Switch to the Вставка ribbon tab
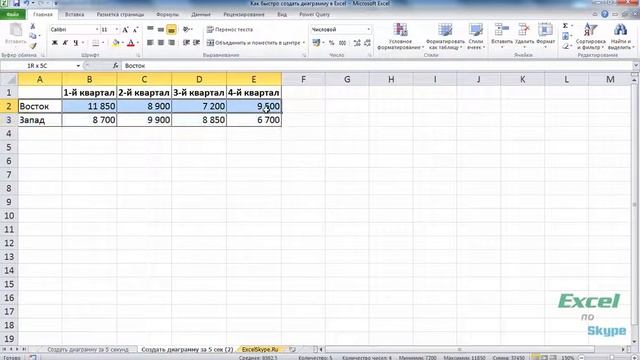The width and height of the screenshot is (640, 360). coord(74,14)
